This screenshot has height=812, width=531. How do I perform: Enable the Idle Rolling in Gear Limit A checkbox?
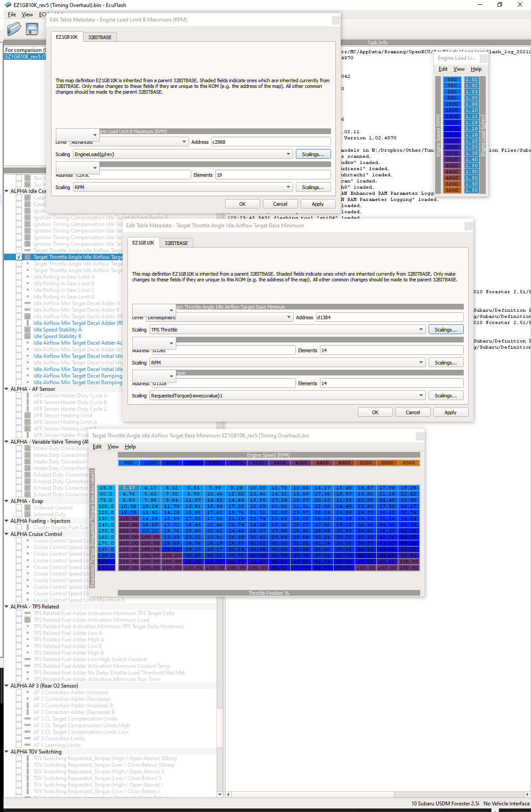click(x=19, y=277)
